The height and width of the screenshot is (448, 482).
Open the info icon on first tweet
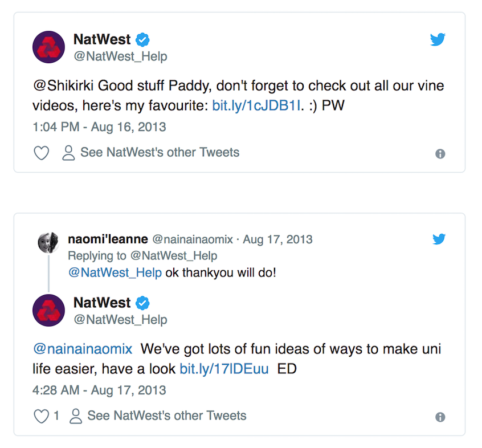440,154
